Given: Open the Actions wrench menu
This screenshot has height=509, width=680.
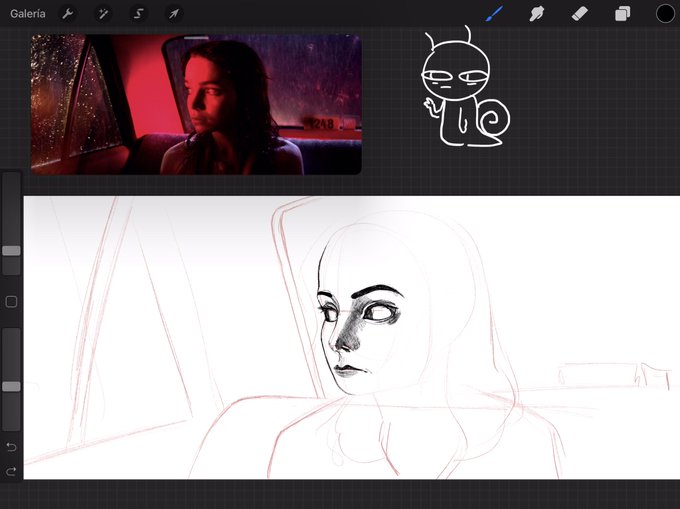Looking at the screenshot, I should point(68,14).
